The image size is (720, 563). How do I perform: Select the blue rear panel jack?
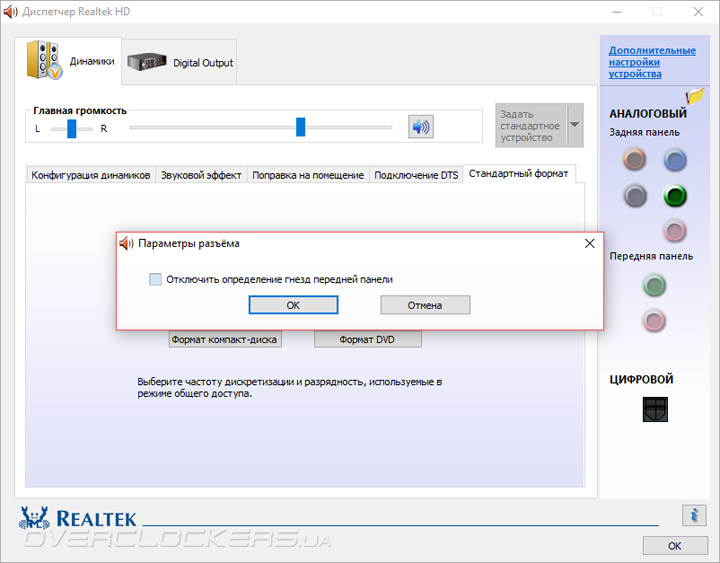coord(675,160)
